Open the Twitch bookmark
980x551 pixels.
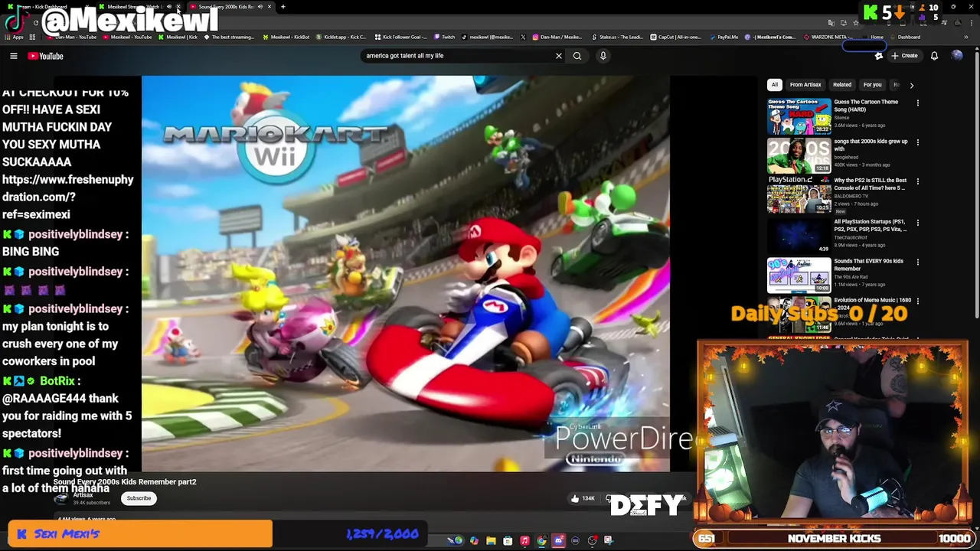point(445,37)
